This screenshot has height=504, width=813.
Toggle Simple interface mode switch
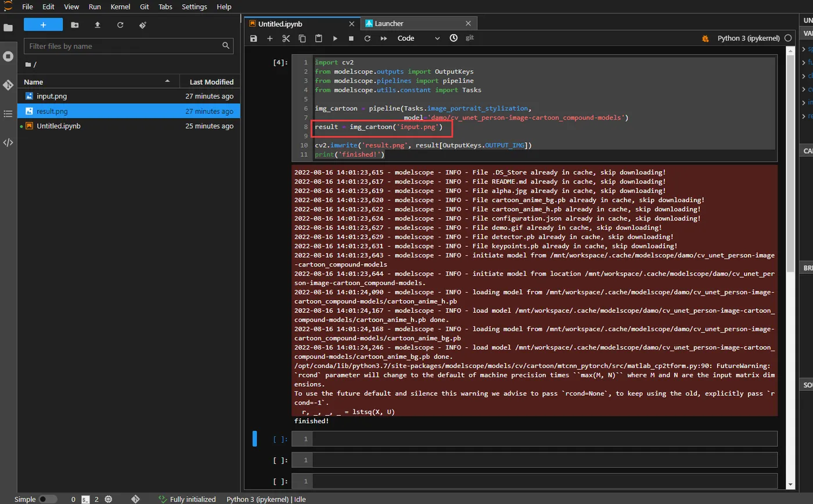point(48,499)
